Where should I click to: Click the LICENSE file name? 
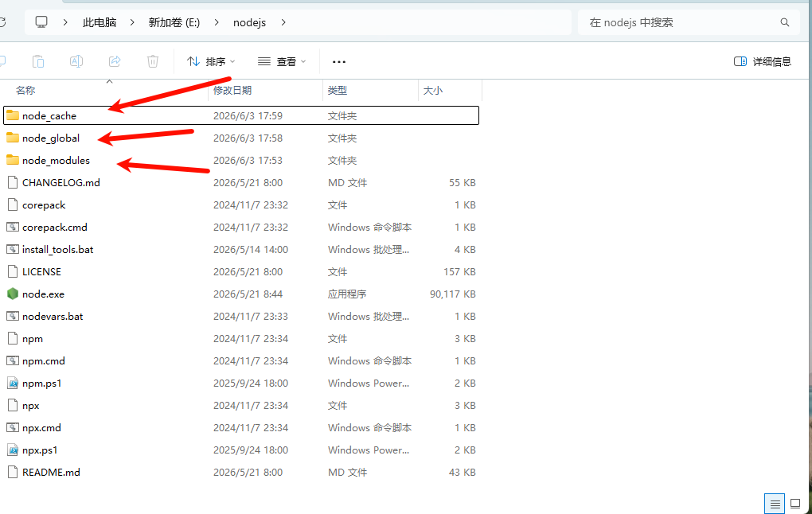[x=41, y=272]
